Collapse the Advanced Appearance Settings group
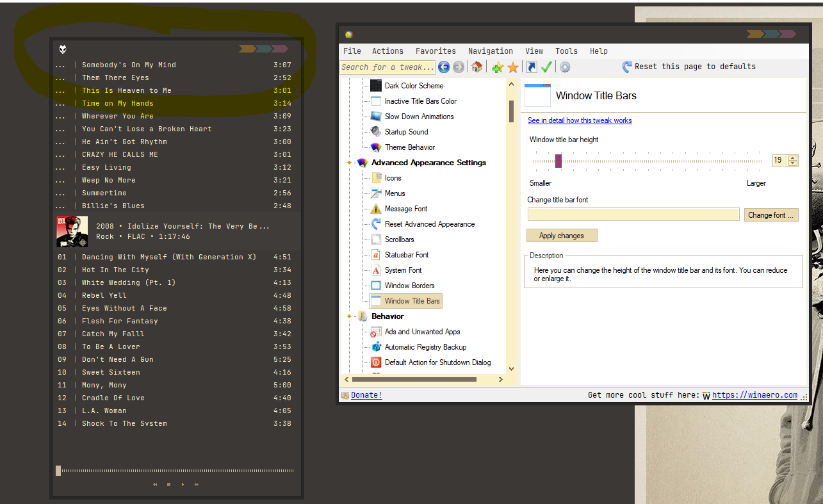Viewport: 823px width, 504px height. tap(349, 163)
